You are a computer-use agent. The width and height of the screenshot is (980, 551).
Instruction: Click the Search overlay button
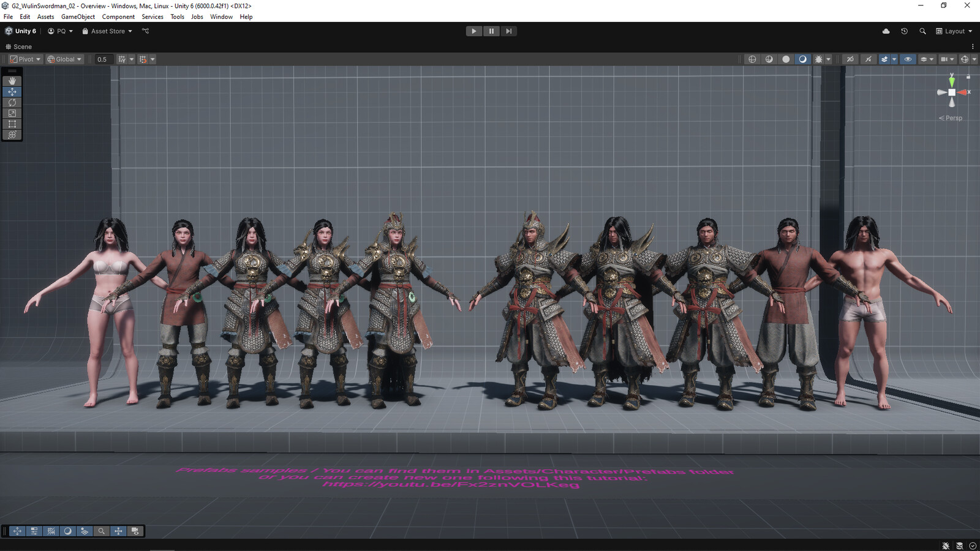(x=101, y=531)
